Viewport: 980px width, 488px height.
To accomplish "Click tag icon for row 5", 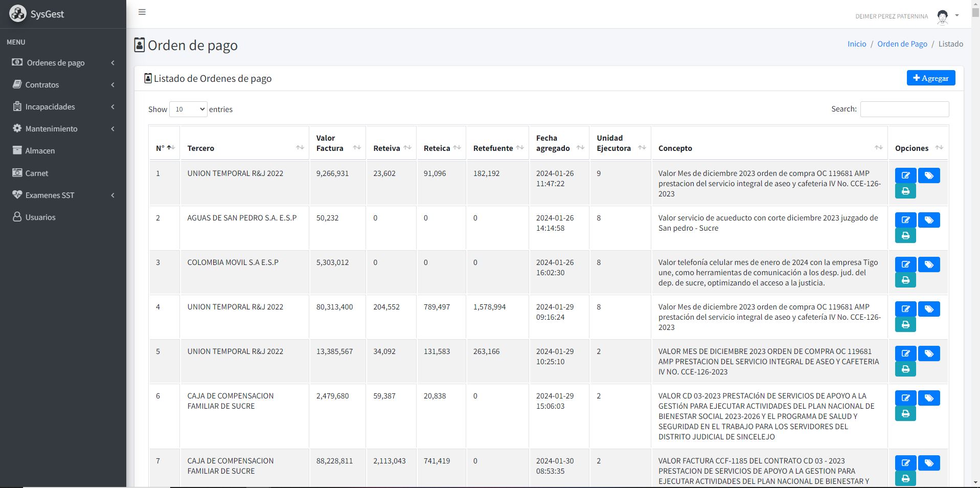I will [x=928, y=353].
